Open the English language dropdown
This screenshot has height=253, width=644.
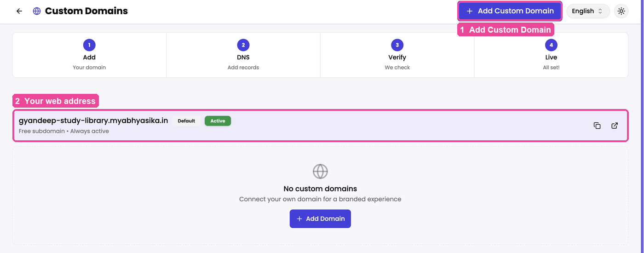(x=588, y=11)
